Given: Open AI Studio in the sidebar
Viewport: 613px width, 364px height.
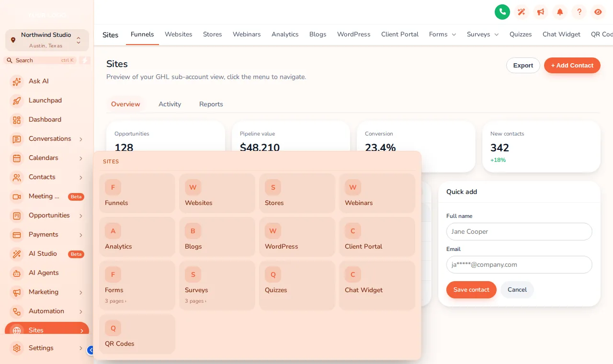Looking at the screenshot, I should pos(47,254).
